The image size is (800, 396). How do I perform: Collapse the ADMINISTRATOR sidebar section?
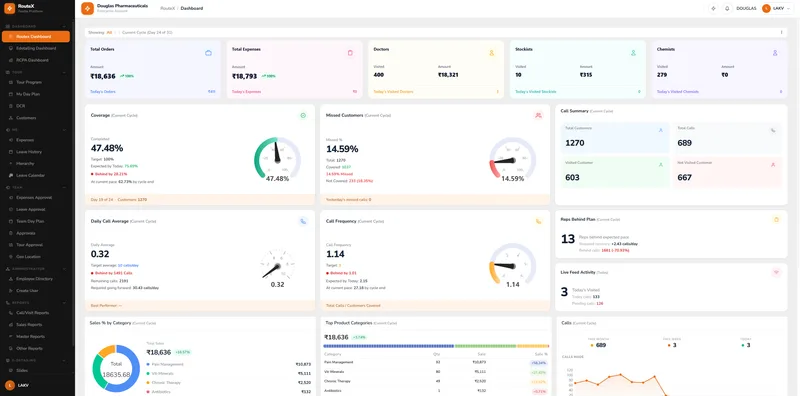click(64, 268)
